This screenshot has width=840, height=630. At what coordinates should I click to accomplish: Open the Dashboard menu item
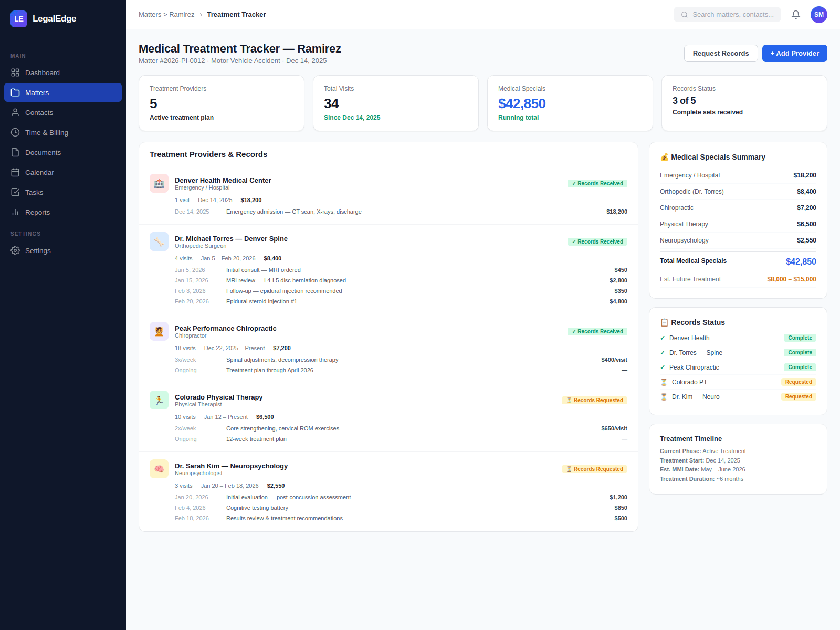tap(63, 72)
